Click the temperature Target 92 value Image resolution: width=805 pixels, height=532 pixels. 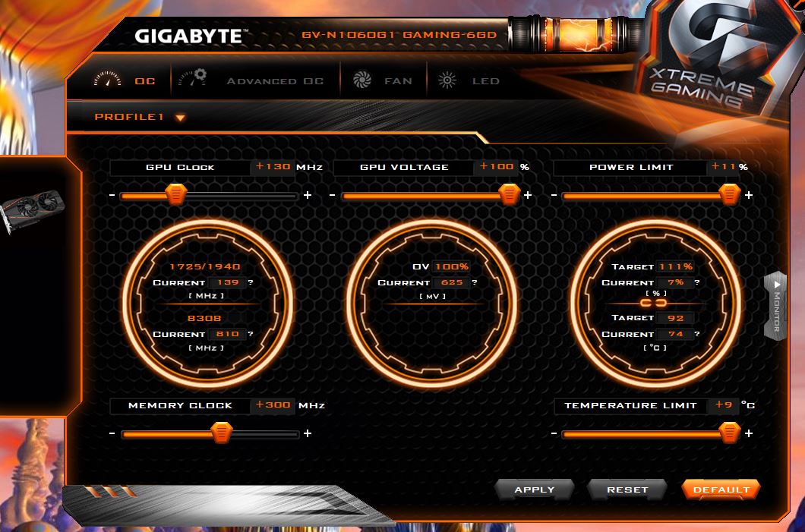point(676,318)
